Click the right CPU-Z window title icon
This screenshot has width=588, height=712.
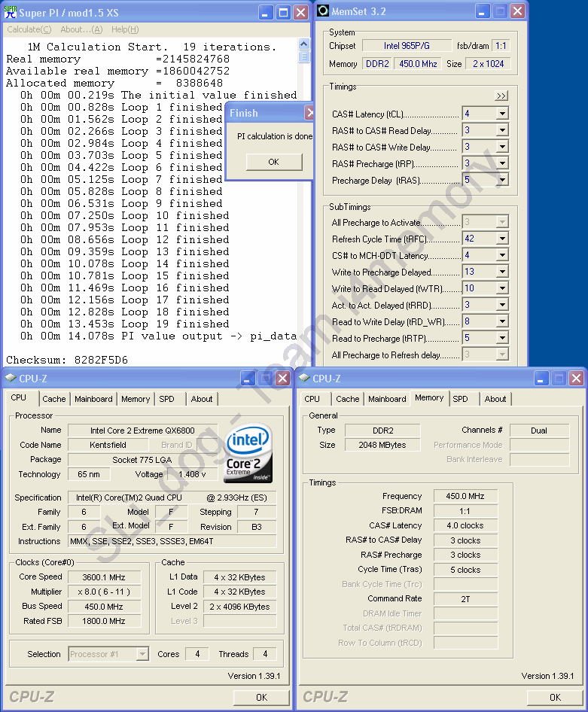pos(304,379)
